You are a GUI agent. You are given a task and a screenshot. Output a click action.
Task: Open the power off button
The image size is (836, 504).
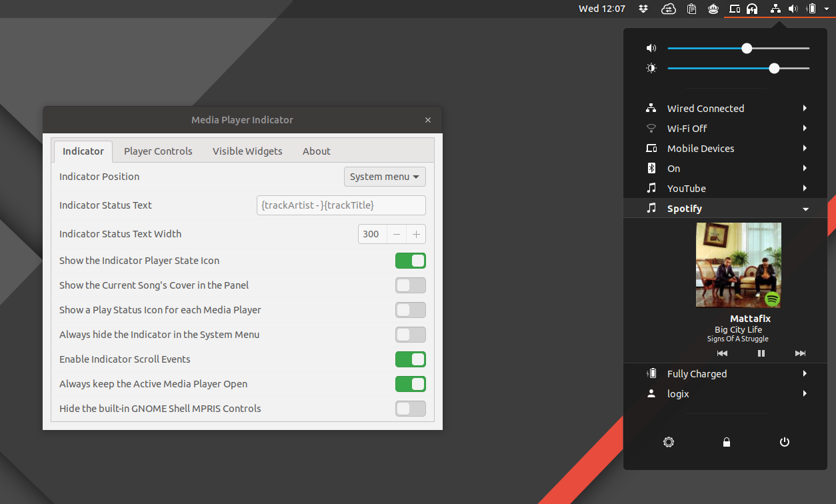point(785,442)
